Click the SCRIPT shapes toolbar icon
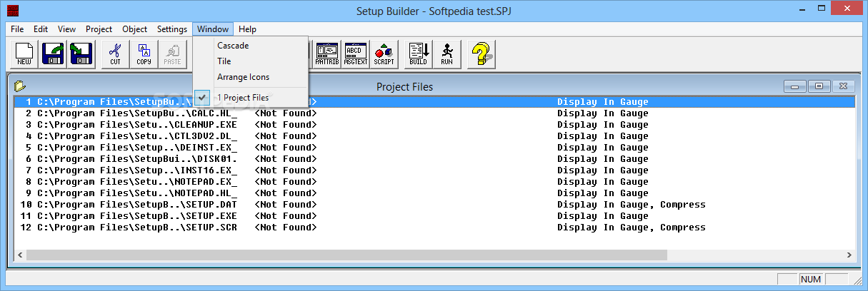The image size is (868, 291). [384, 54]
